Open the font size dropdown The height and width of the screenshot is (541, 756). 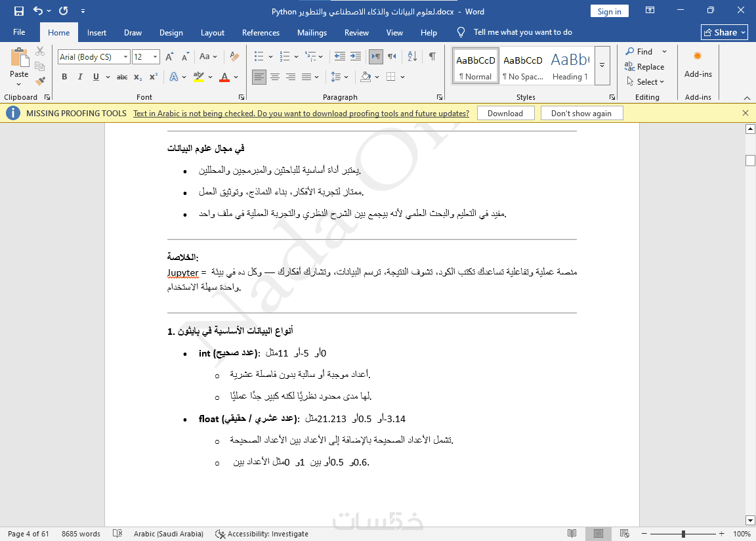click(x=156, y=57)
